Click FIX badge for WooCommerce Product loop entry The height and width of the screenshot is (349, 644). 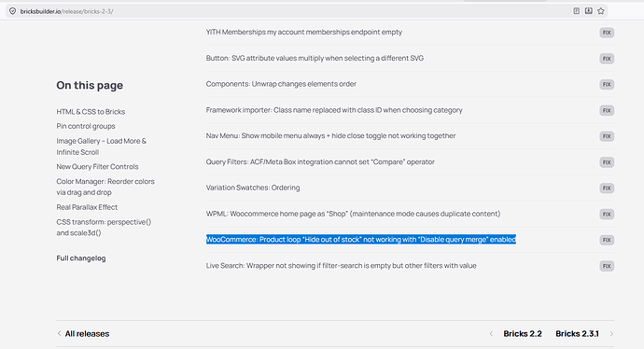pos(607,240)
